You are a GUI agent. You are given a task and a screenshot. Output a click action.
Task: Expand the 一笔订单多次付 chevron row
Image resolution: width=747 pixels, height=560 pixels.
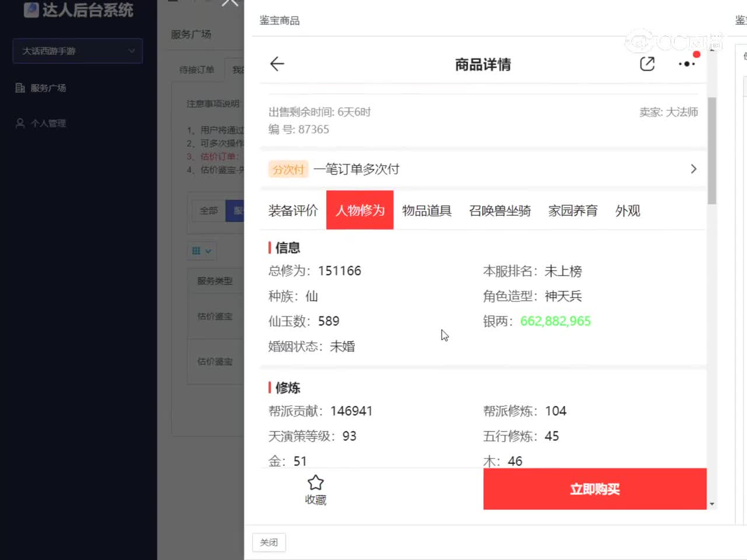click(483, 169)
